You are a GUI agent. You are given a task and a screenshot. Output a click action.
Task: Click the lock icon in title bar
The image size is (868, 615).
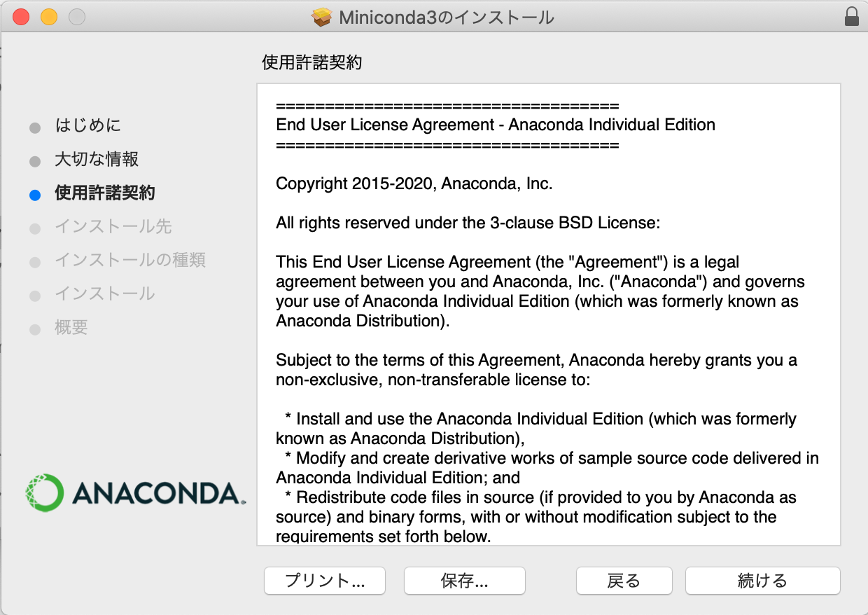[852, 17]
